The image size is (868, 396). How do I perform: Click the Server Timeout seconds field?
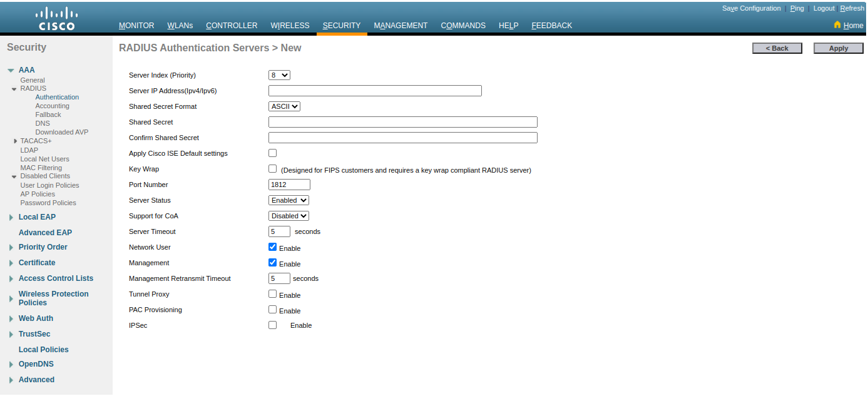pyautogui.click(x=279, y=231)
